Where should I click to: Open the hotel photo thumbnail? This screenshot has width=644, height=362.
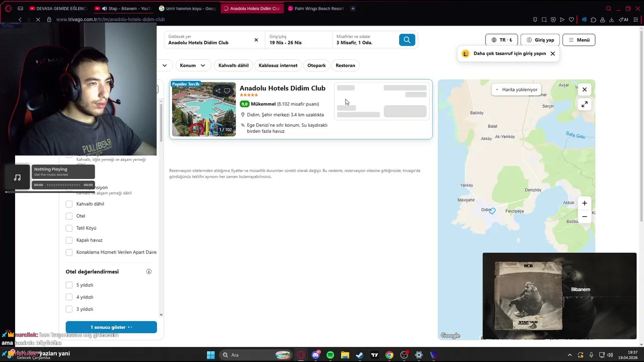(x=204, y=109)
